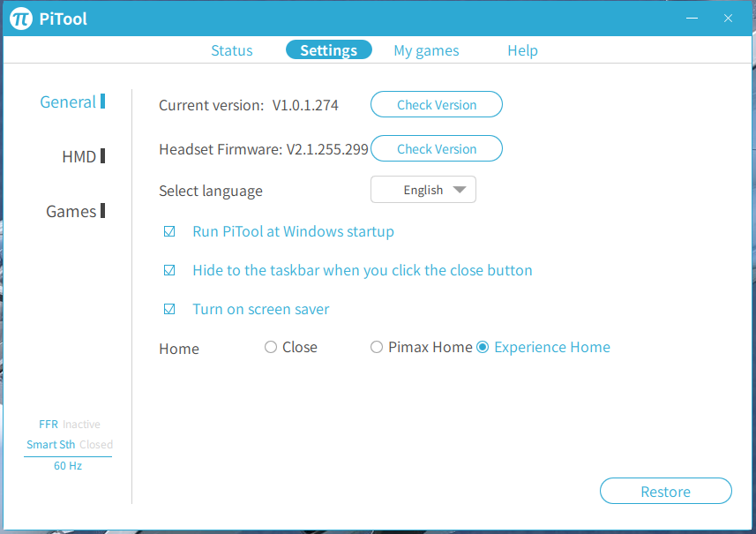
Task: Open the Status tab
Action: (232, 50)
